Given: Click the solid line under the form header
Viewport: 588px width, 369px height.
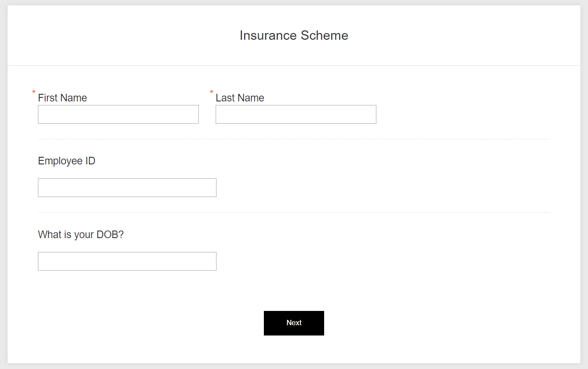Looking at the screenshot, I should (x=294, y=65).
